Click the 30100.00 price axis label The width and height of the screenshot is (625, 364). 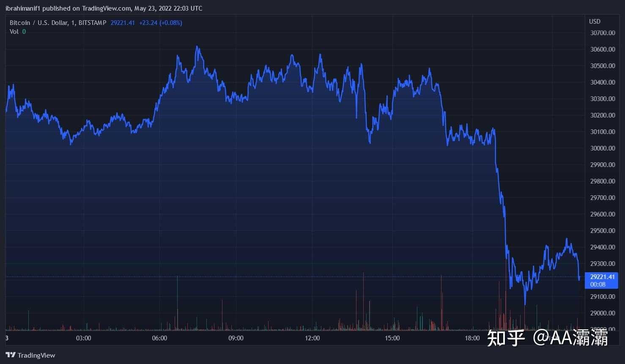tap(603, 132)
